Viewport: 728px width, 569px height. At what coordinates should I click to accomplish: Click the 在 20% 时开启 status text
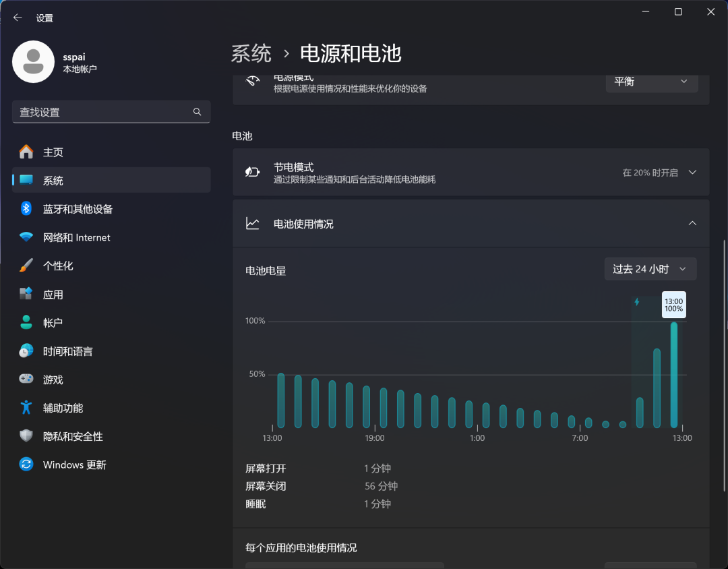point(650,173)
